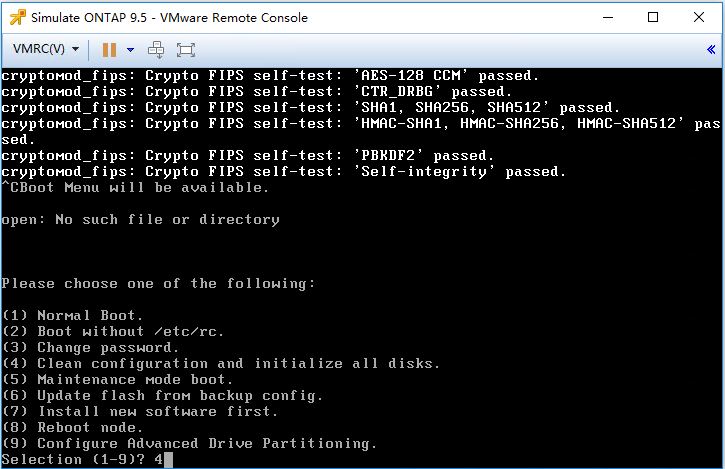The width and height of the screenshot is (725, 469).
Task: Send Ctrl+Alt+Del to the guest
Action: point(156,49)
